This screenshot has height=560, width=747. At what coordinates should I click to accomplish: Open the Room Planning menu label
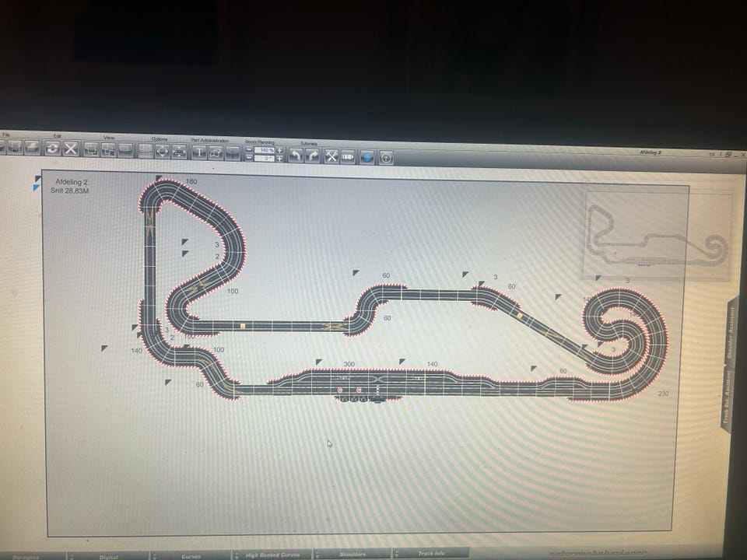pos(260,142)
